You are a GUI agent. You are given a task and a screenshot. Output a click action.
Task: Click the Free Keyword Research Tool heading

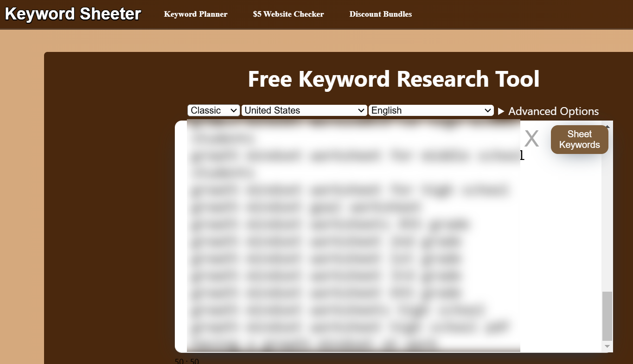tap(393, 79)
